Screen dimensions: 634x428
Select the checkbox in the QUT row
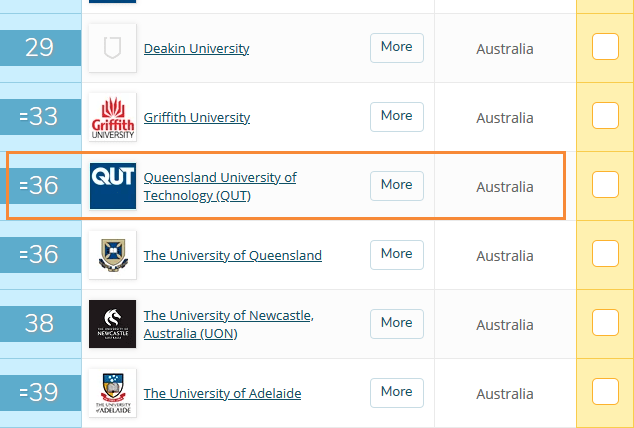(x=605, y=185)
